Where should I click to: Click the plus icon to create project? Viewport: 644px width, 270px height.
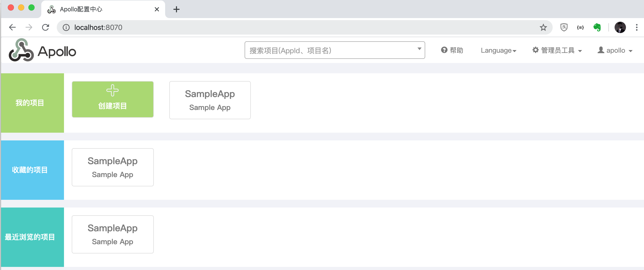point(112,90)
